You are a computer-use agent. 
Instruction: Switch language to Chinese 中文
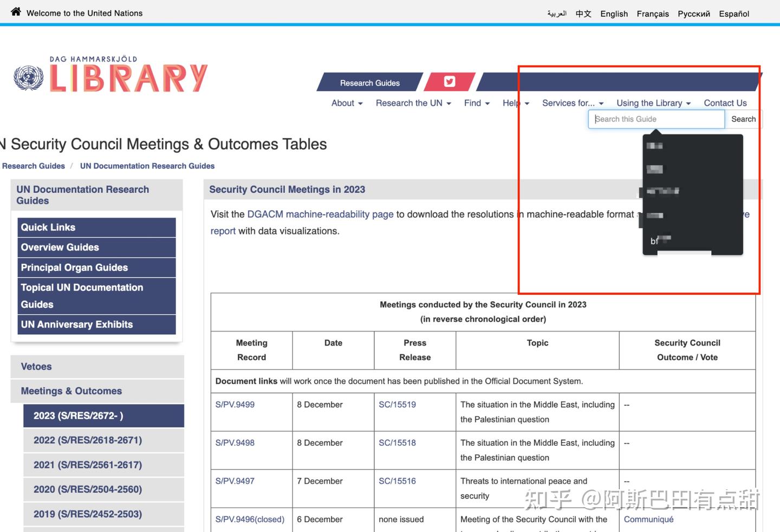click(583, 14)
